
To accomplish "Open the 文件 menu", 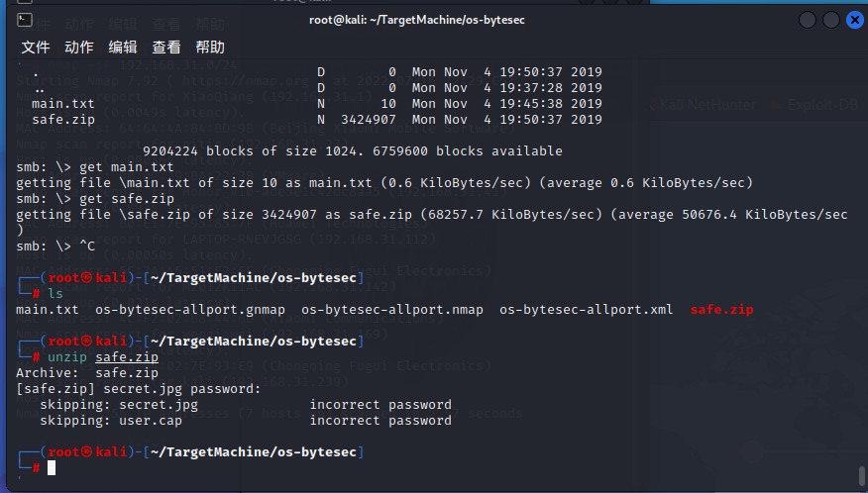I will point(36,48).
